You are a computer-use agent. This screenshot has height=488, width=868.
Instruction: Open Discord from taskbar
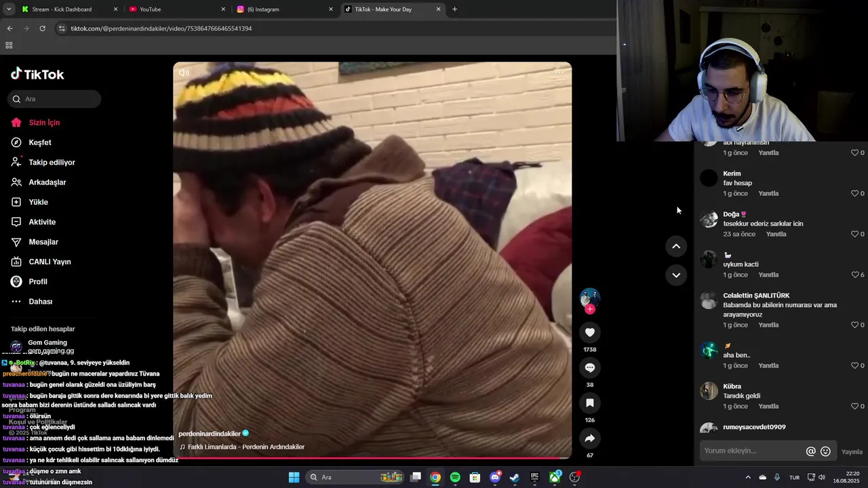point(495,477)
